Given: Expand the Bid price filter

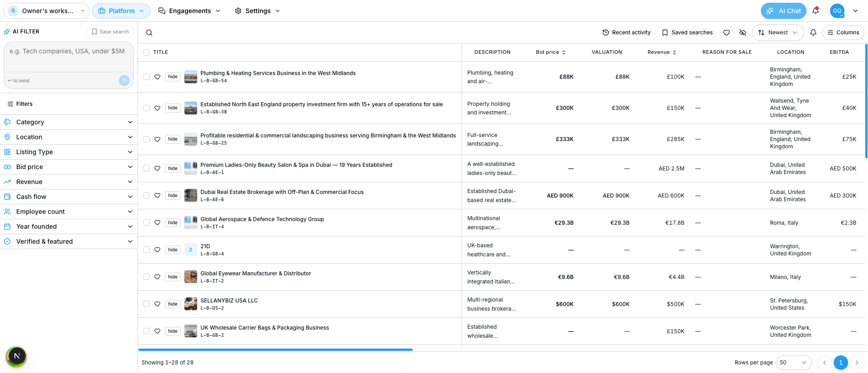Looking at the screenshot, I should (x=69, y=167).
